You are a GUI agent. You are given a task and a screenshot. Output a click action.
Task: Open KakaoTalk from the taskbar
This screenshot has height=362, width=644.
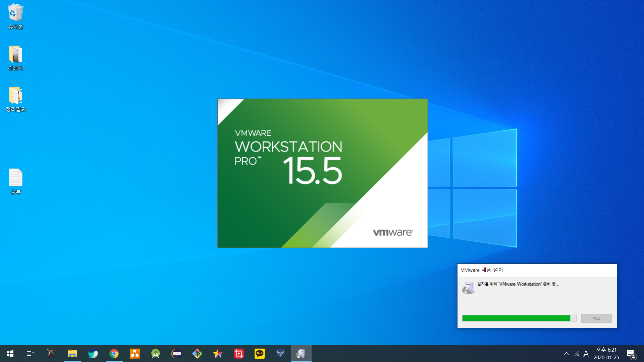[259, 354]
